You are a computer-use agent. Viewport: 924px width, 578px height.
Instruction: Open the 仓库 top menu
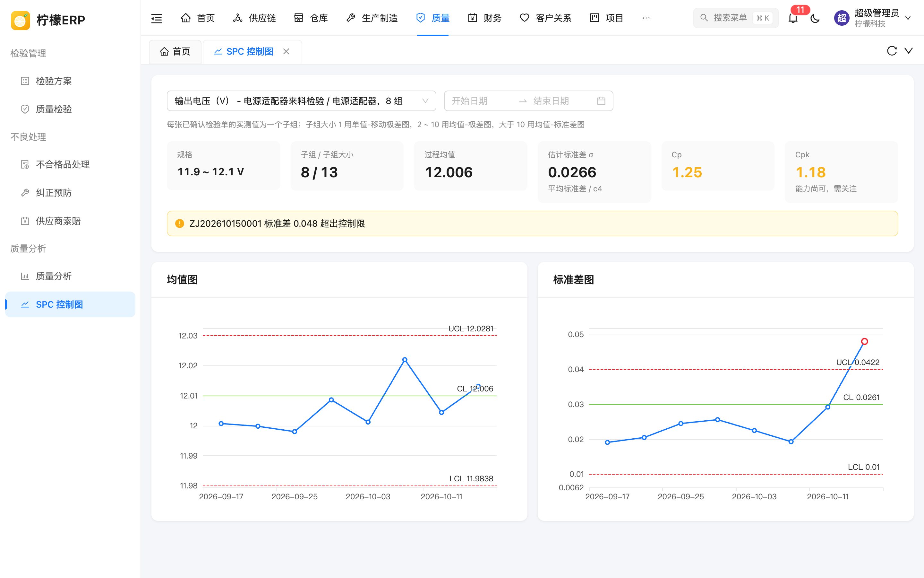[311, 18]
